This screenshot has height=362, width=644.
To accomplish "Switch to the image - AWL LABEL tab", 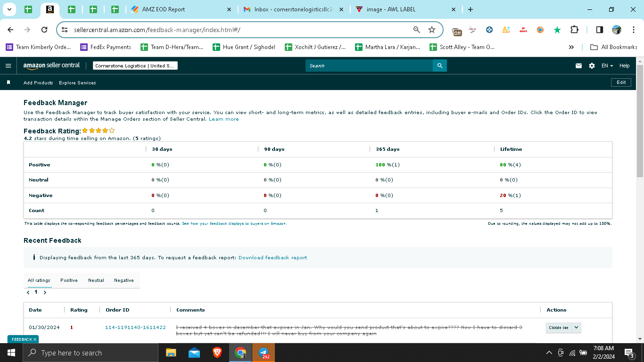I will coord(405,9).
